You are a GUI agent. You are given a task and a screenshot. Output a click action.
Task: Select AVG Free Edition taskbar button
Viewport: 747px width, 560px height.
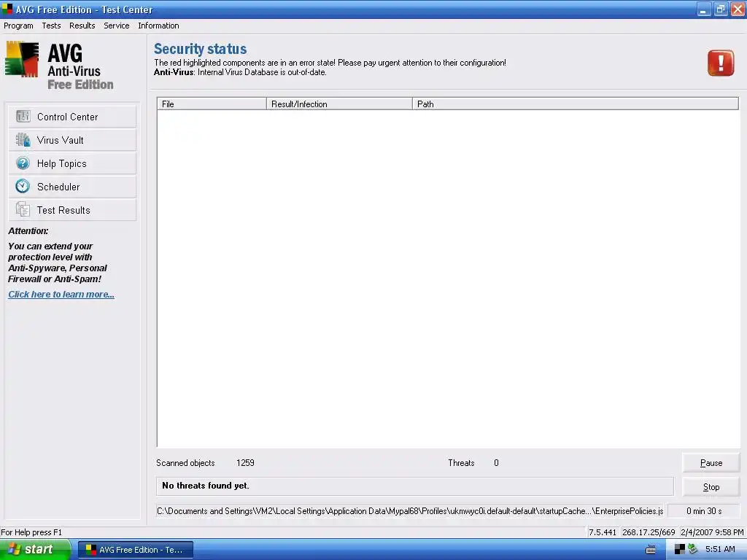[x=135, y=550]
